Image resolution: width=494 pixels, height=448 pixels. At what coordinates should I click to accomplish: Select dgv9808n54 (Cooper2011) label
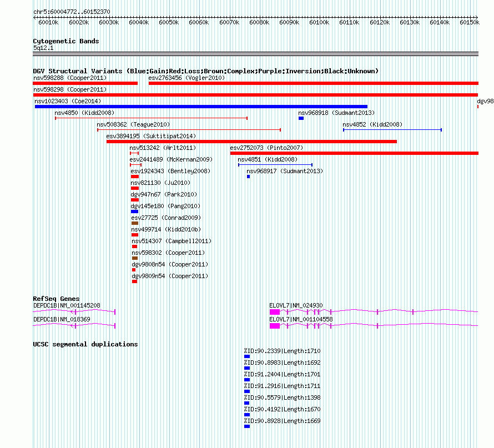(170, 264)
